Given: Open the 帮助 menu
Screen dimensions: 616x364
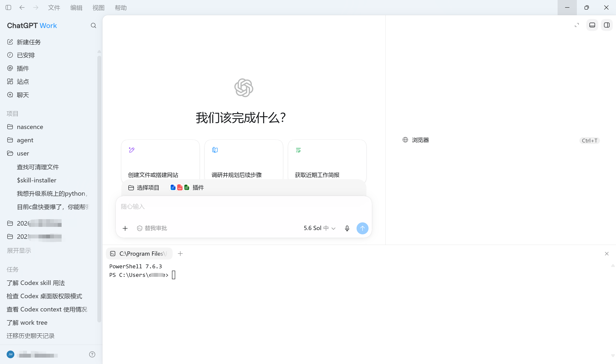Looking at the screenshot, I should pos(121,8).
